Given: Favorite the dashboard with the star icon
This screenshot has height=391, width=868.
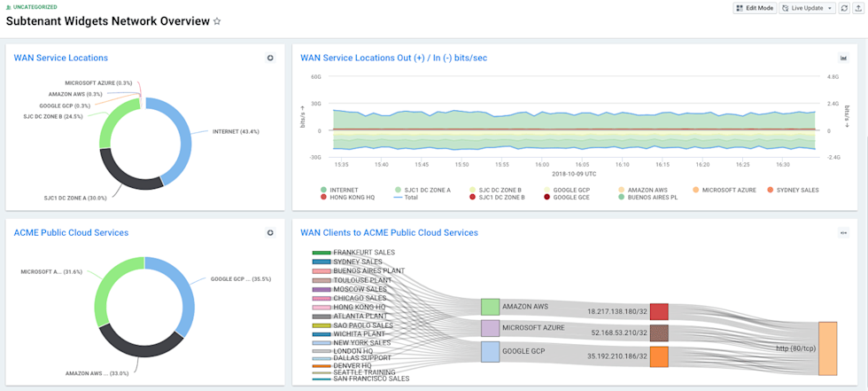Looking at the screenshot, I should [217, 21].
